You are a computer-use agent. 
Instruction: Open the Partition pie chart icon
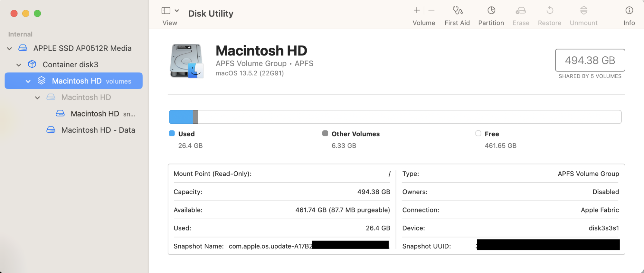click(x=491, y=10)
